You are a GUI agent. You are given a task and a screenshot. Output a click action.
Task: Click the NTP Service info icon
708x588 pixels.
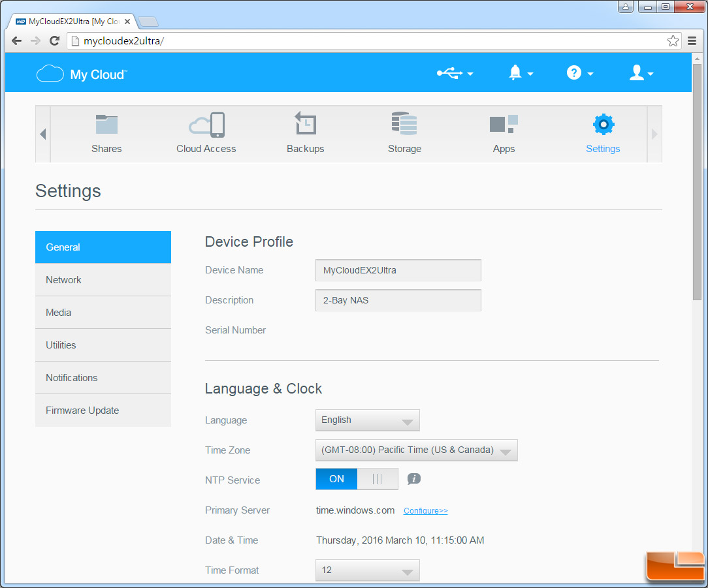[413, 479]
